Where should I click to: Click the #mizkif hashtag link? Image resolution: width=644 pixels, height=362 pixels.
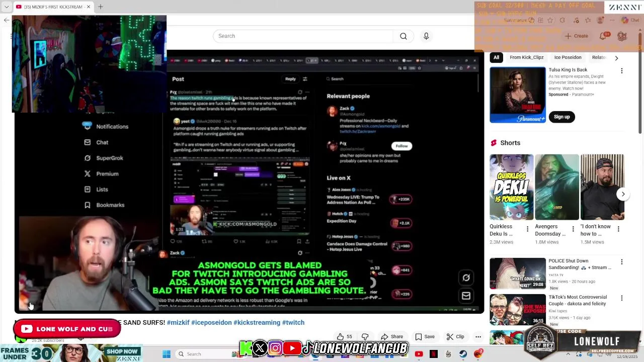tap(178, 323)
